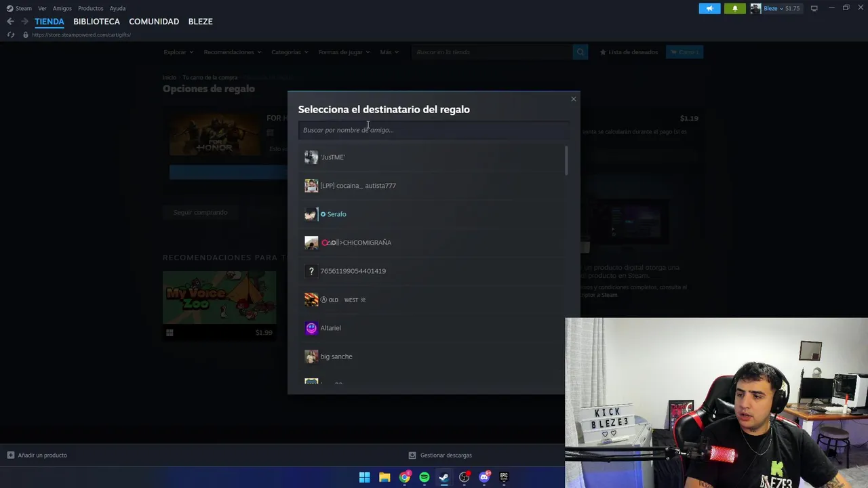
Task: Open My Voice Zoo recommendation thumbnail
Action: [219, 298]
